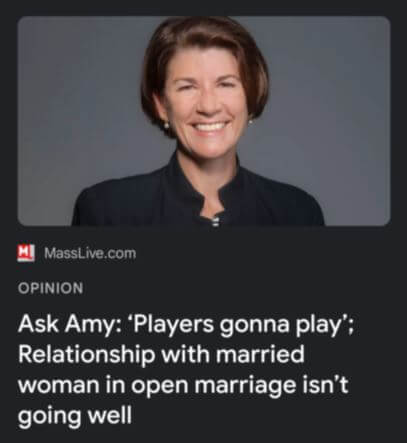Click the headline line 'Relationship with married'
The width and height of the screenshot is (407, 443).
[161, 354]
